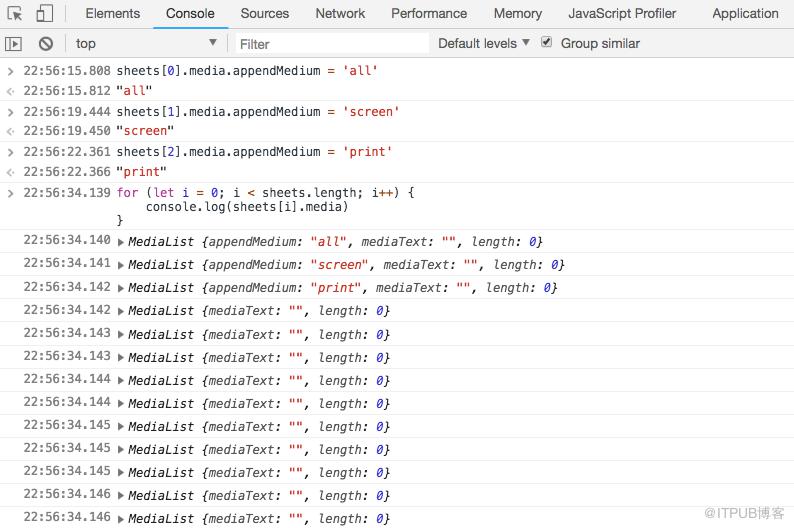This screenshot has height=528, width=794.
Task: Open the Network tab
Action: (x=340, y=13)
